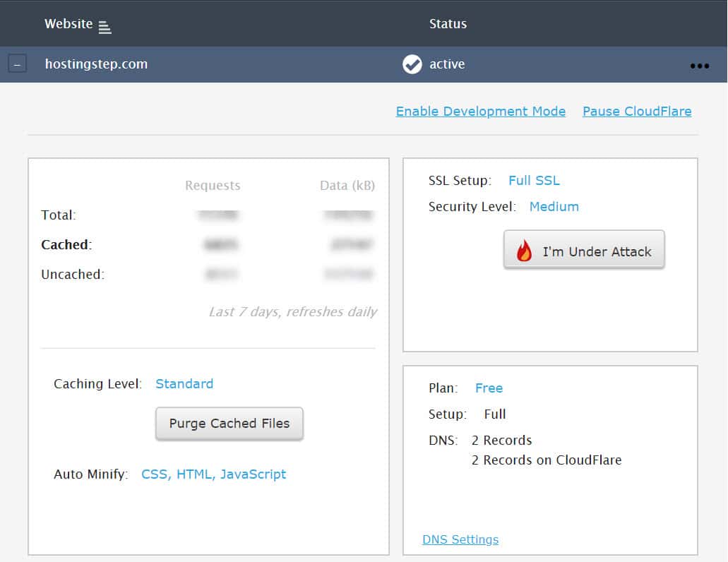Click the Uncached row label
This screenshot has height=562, width=728.
(x=73, y=274)
